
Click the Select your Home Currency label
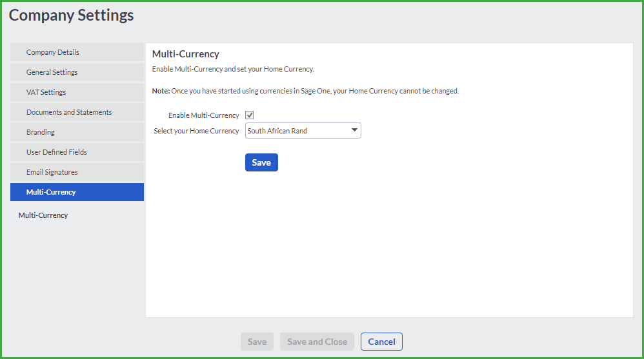[196, 131]
